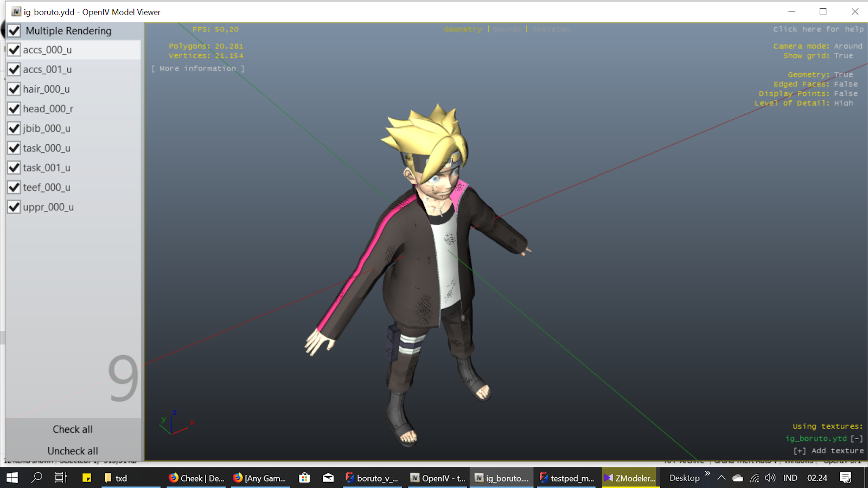Select the ig_boruto... taskbar window
This screenshot has height=488, width=868.
point(501,478)
